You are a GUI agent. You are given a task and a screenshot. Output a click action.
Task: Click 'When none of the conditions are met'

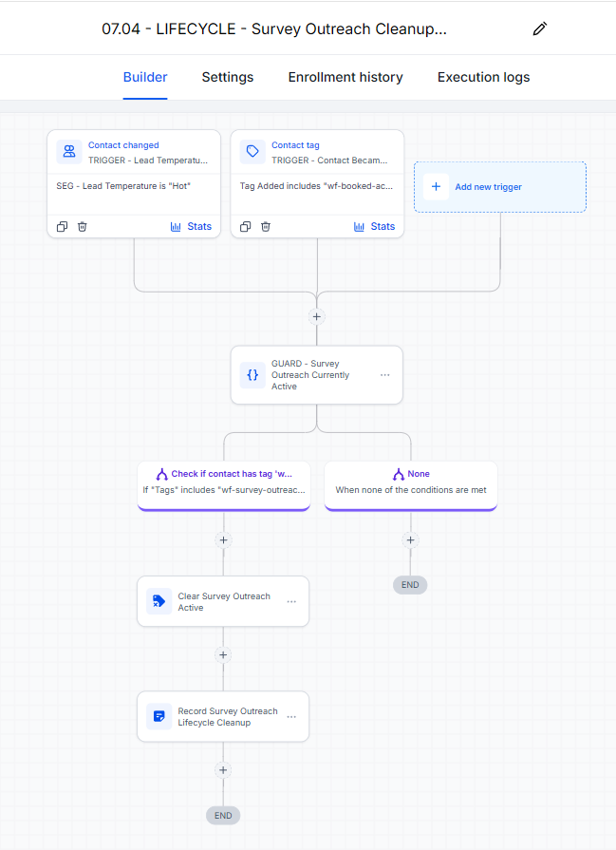[411, 490]
